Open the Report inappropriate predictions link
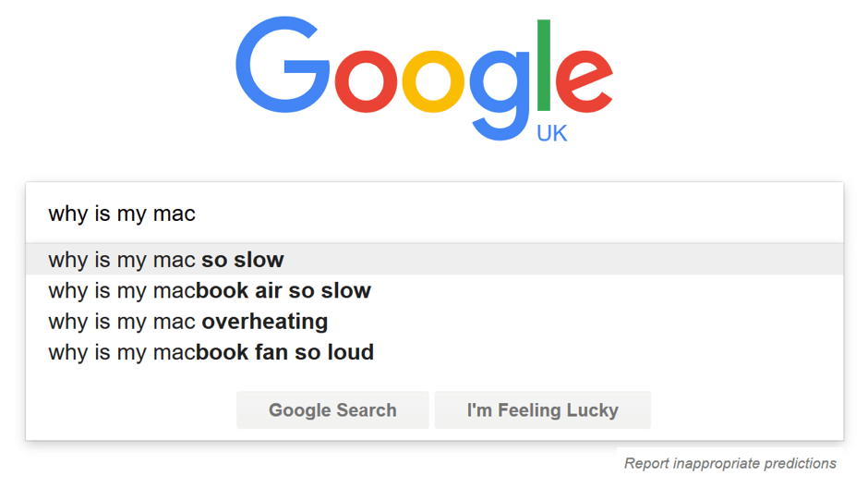868x488 pixels. tap(730, 463)
